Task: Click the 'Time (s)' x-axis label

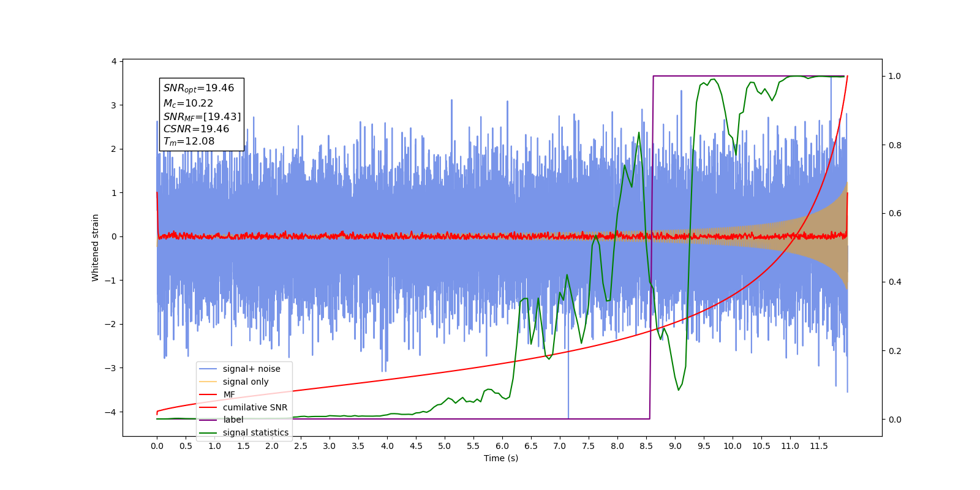Action: coord(501,458)
